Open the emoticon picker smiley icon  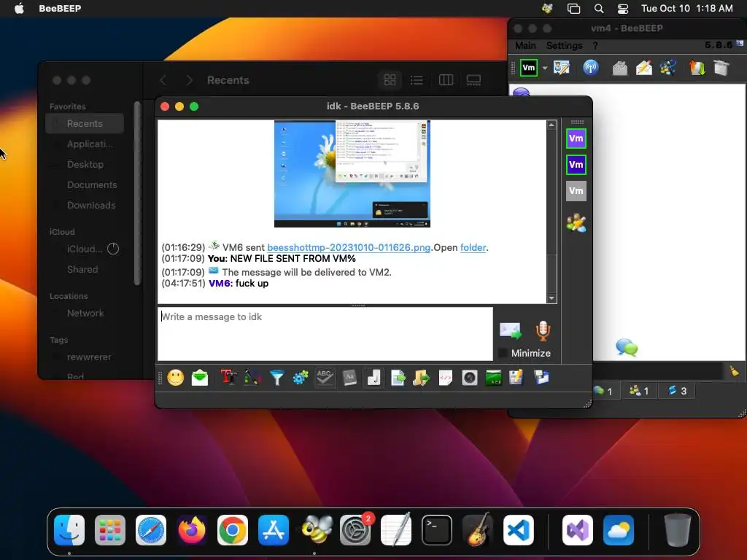pos(175,378)
